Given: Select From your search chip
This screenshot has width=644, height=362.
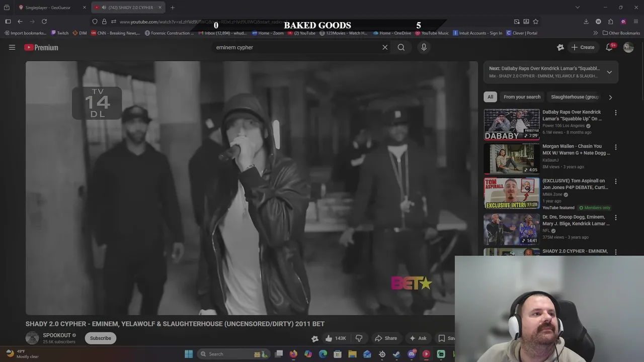Looking at the screenshot, I should pyautogui.click(x=522, y=97).
